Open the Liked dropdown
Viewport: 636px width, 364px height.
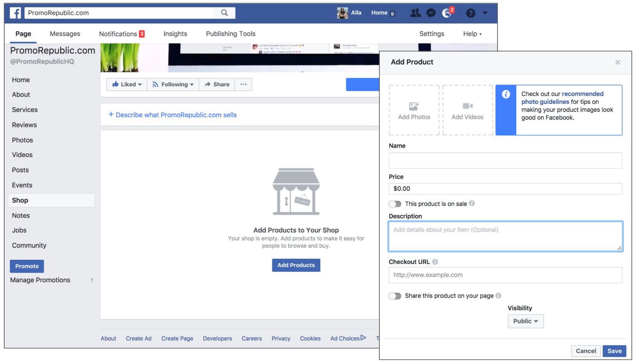[127, 84]
